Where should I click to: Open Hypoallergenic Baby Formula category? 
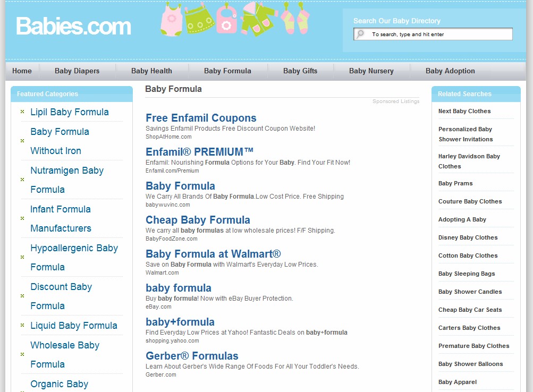point(74,257)
